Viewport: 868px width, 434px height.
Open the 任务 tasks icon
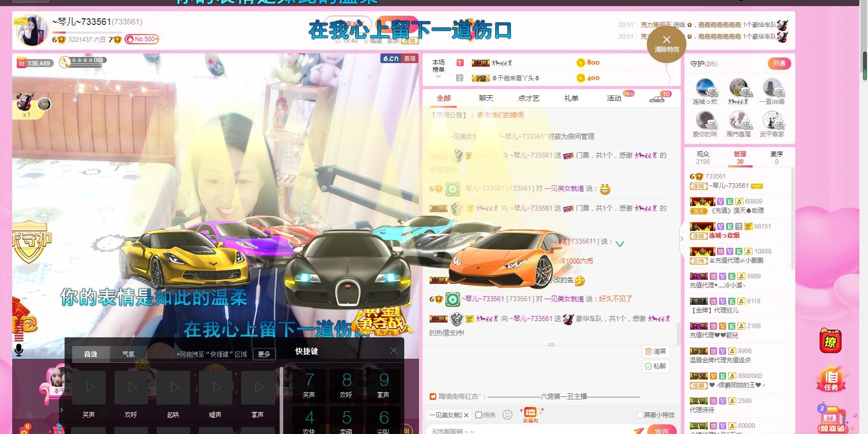point(831,380)
